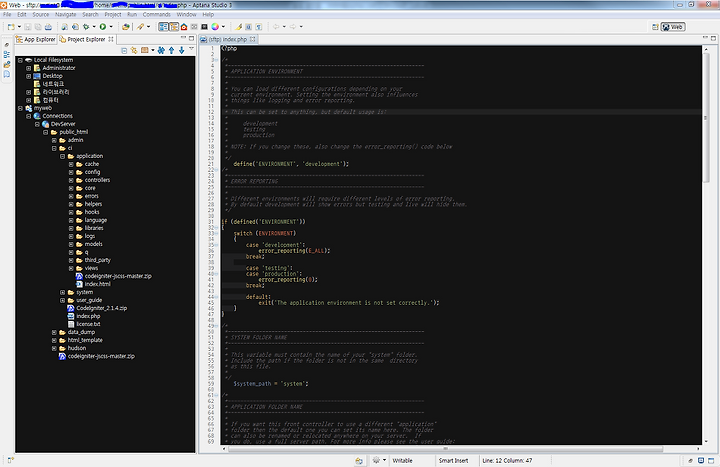720x467 pixels.
Task: Click the open-folder icon before the rocket
Action: pyautogui.click(x=126, y=27)
